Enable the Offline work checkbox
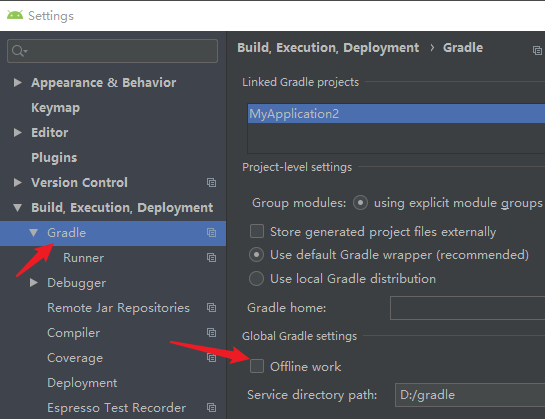Image resolution: width=545 pixels, height=419 pixels. point(257,366)
